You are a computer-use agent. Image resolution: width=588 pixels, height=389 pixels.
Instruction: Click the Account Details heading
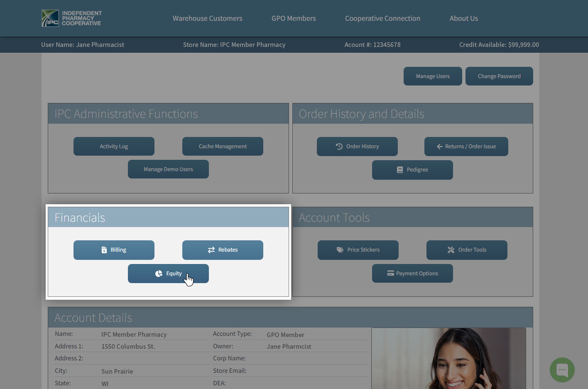tap(93, 318)
